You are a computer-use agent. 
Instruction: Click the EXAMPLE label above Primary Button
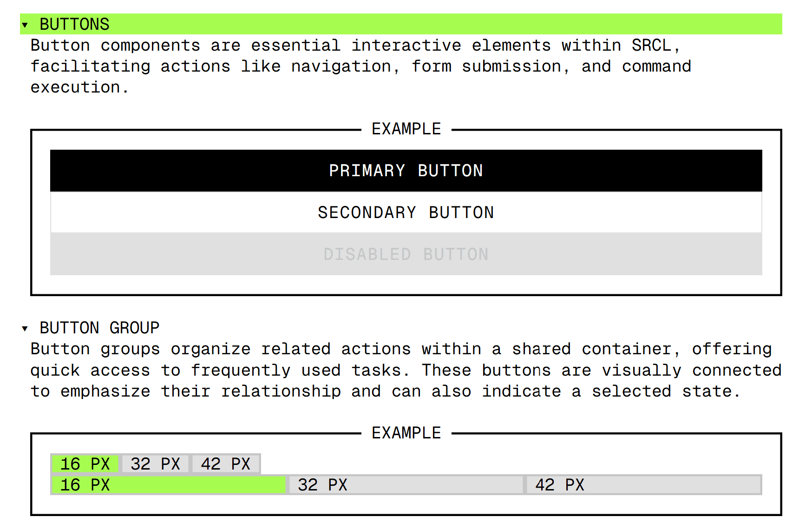click(x=406, y=129)
